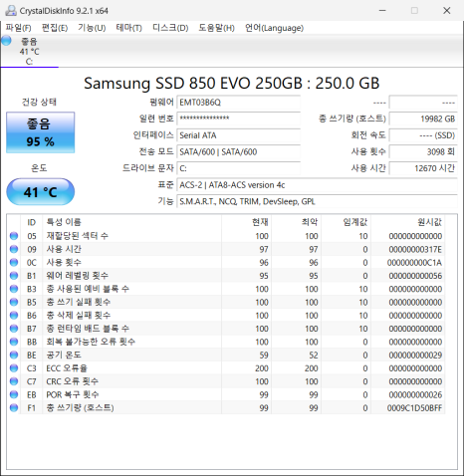Viewport: 464px width, 476px height.
Task: Click status dot for ID B1 row
Action: pyautogui.click(x=14, y=276)
